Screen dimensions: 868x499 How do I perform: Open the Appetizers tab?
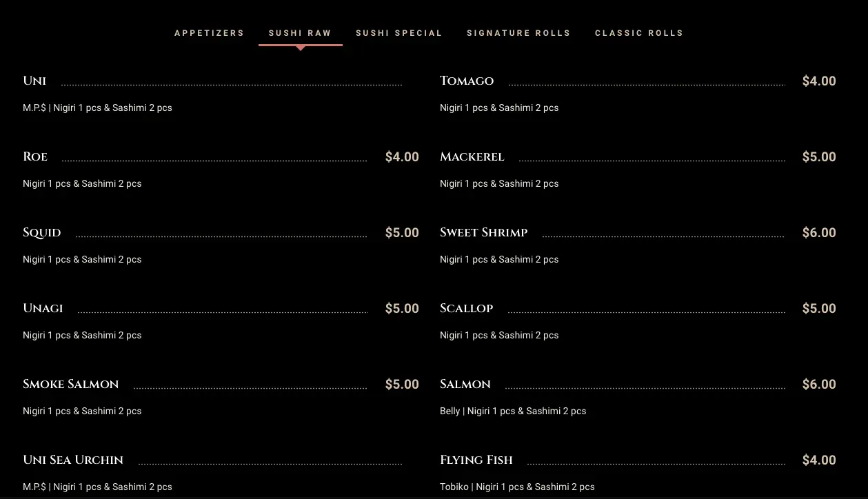(209, 33)
